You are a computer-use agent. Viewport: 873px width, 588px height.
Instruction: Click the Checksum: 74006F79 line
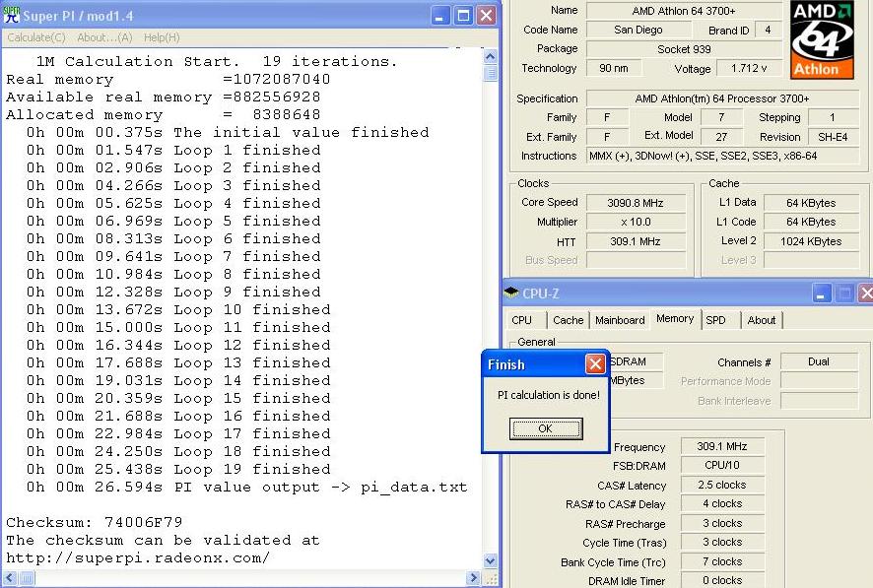(x=94, y=522)
